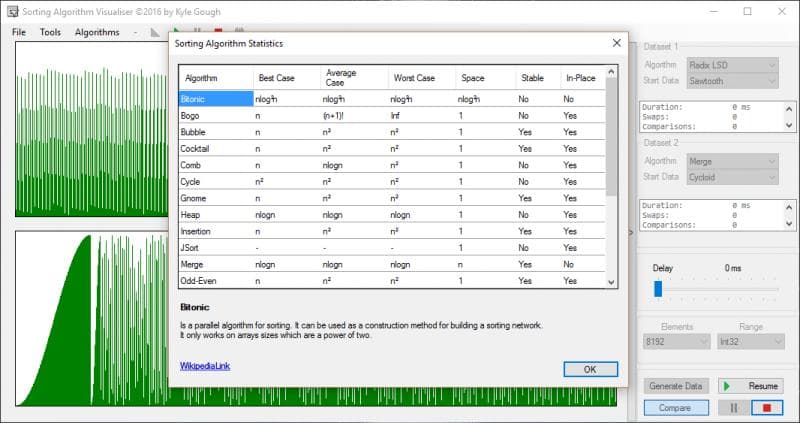The width and height of the screenshot is (800, 423).
Task: Click the generate data icon in the toolbar
Action: (x=155, y=32)
